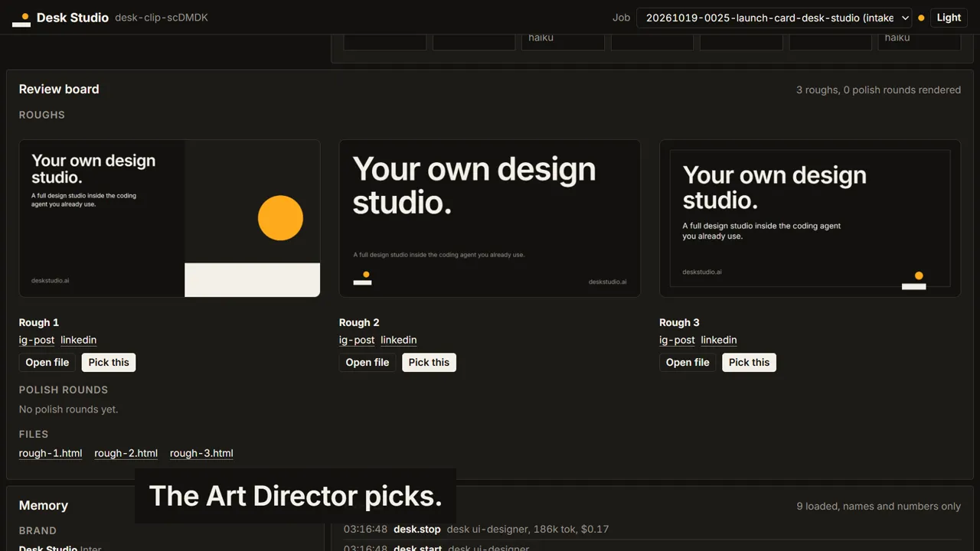The height and width of the screenshot is (551, 980).
Task: Open file for Rough 3
Action: pos(688,363)
